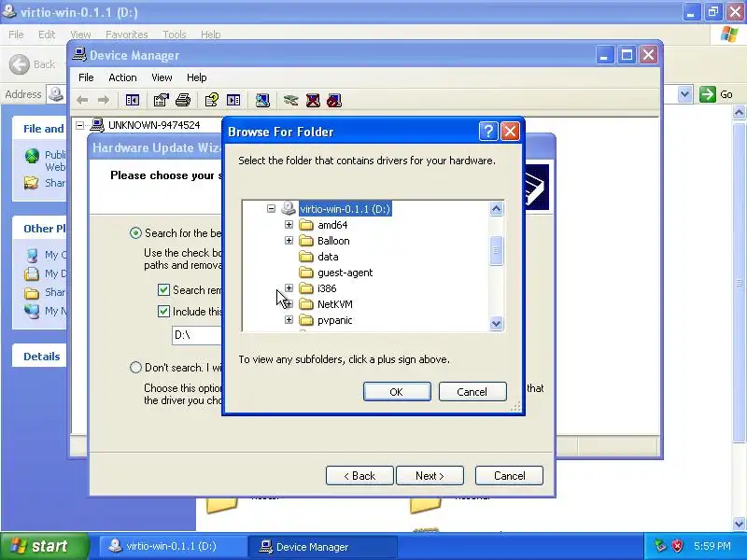Click the data folder icon

pyautogui.click(x=306, y=257)
